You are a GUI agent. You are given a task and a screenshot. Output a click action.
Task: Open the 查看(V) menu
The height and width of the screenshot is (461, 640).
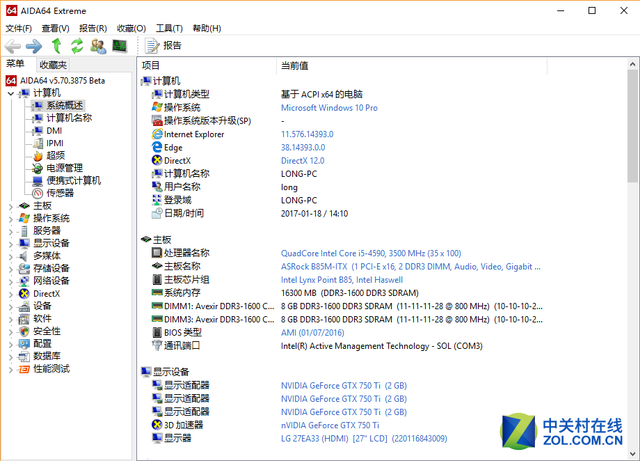55,28
